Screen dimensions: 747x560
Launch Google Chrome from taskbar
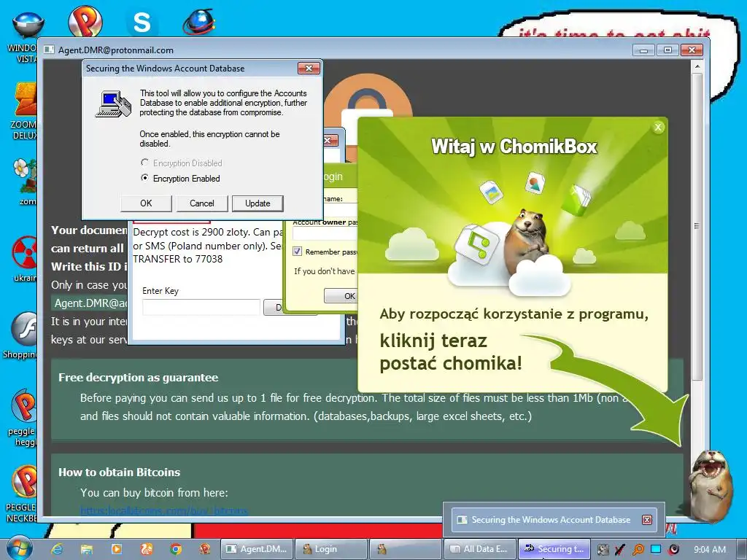coord(176,549)
